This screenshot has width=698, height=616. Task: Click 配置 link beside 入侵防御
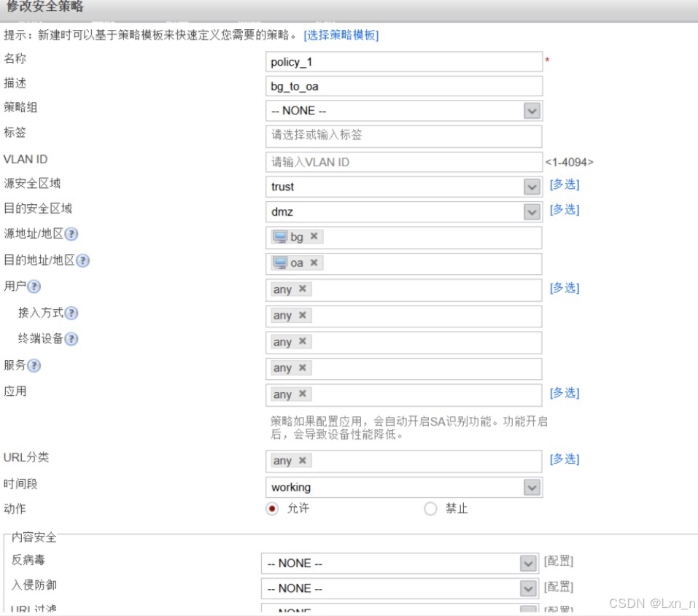[x=559, y=587]
